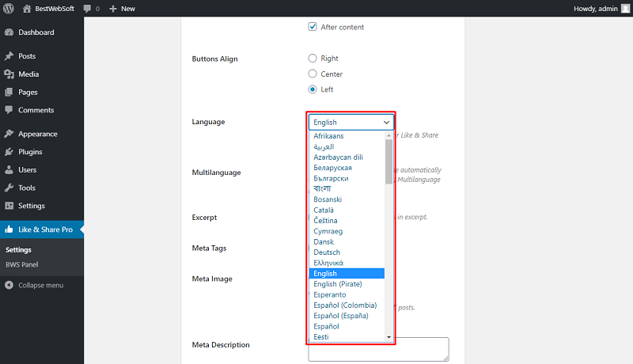The height and width of the screenshot is (364, 633).
Task: Click the language list scroll-down arrow
Action: (x=389, y=337)
